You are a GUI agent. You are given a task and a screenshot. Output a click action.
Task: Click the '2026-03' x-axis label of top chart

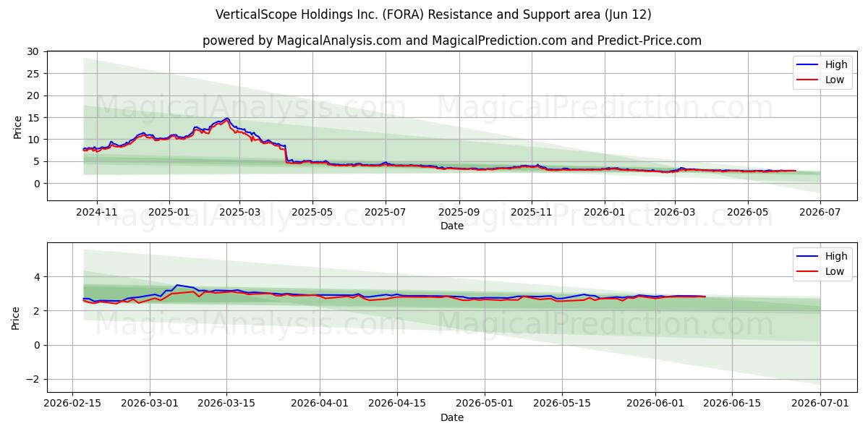[676, 212]
